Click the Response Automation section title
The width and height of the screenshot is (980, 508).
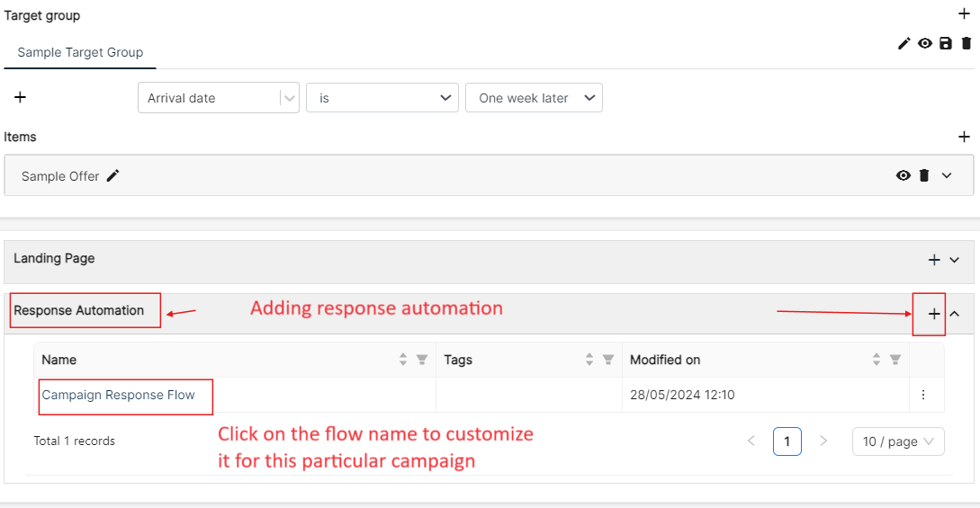pyautogui.click(x=79, y=310)
